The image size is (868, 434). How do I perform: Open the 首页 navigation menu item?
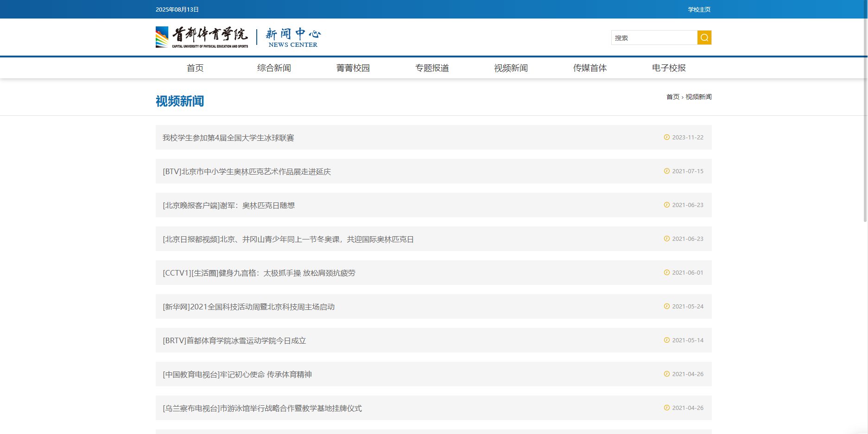(195, 68)
